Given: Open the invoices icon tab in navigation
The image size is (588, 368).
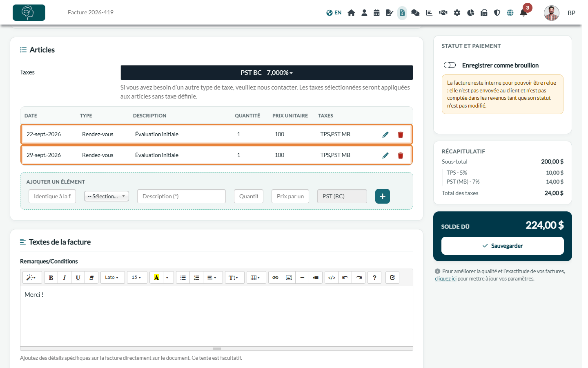Looking at the screenshot, I should (x=402, y=13).
